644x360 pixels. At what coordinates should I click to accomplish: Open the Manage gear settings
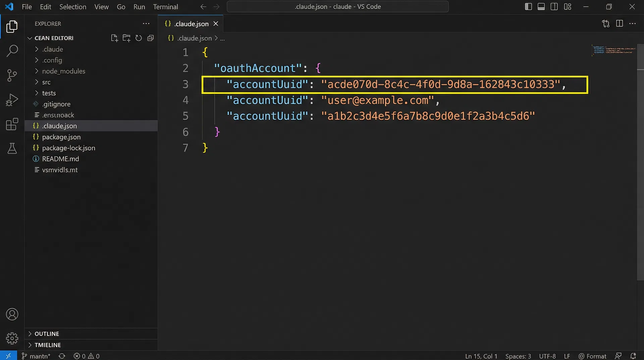pos(12,339)
